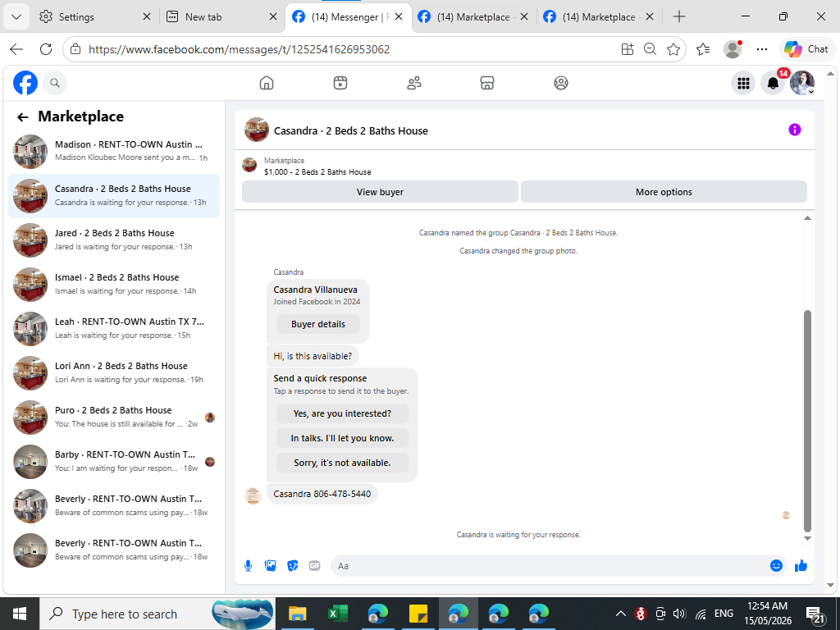
Task: Open the Marketplace storefront icon
Action: click(487, 83)
